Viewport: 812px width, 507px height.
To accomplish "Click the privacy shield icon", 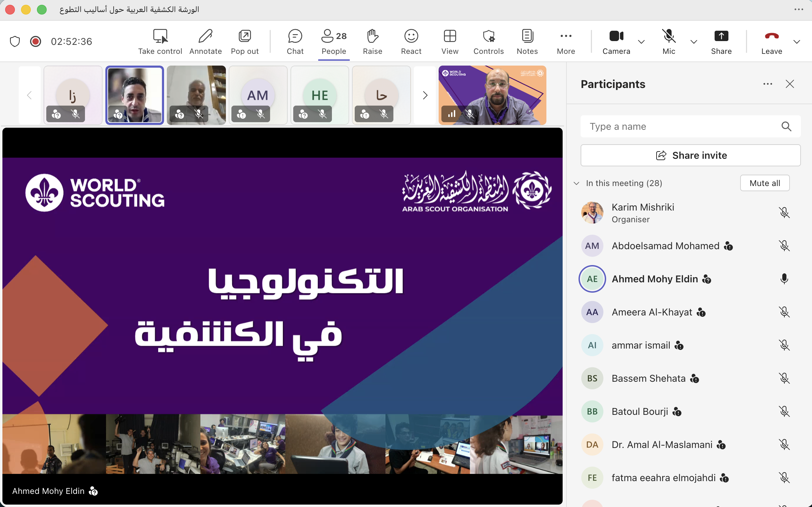I will (x=15, y=41).
